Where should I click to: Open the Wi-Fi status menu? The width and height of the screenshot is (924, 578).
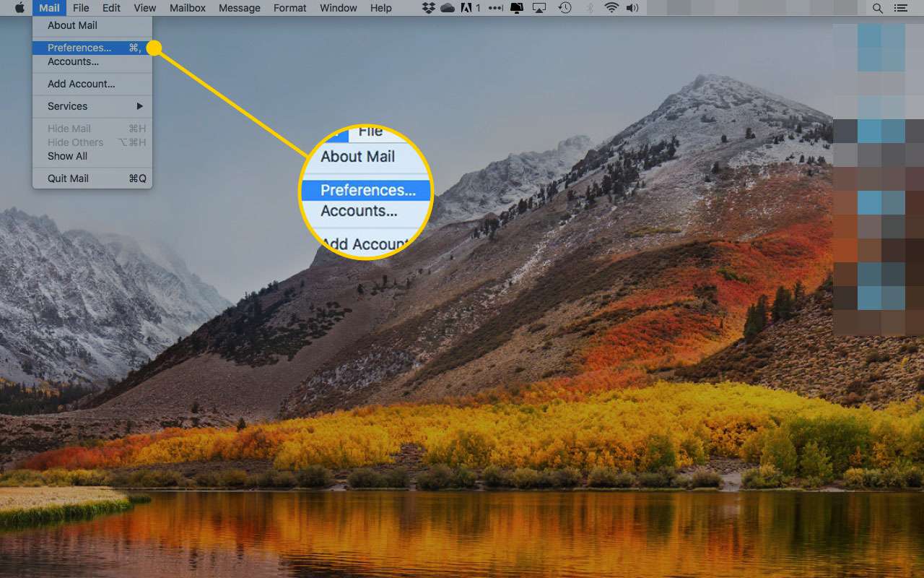click(x=611, y=8)
